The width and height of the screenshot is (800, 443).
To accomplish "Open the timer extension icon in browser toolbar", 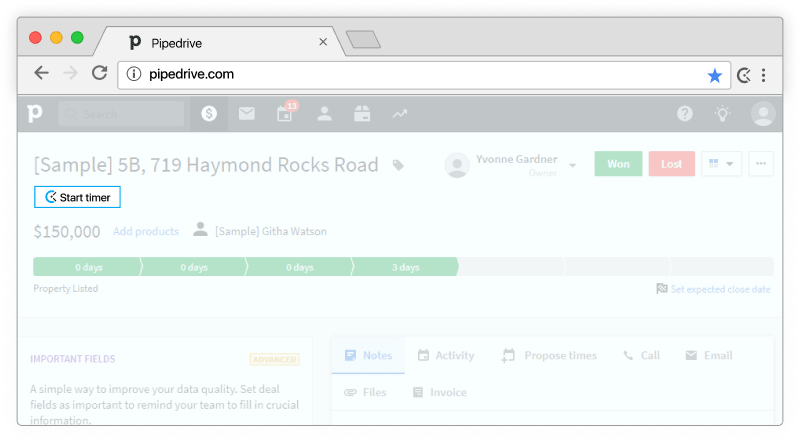I will point(743,76).
